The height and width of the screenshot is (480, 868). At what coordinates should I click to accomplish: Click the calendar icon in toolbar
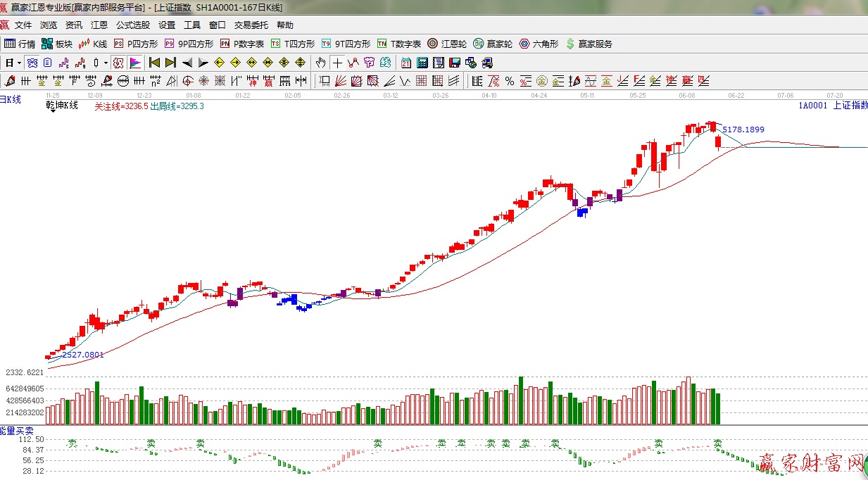click(x=406, y=63)
